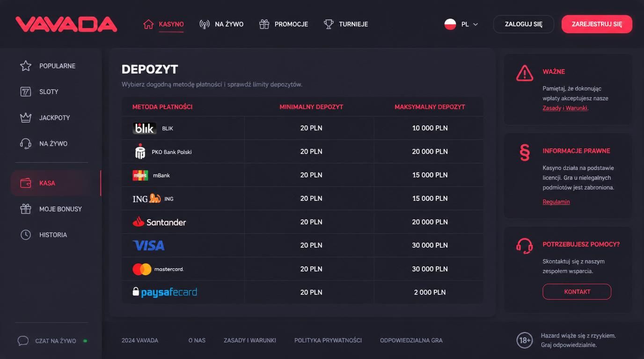Click the Visa logo
The height and width of the screenshot is (359, 644).
[x=149, y=245]
